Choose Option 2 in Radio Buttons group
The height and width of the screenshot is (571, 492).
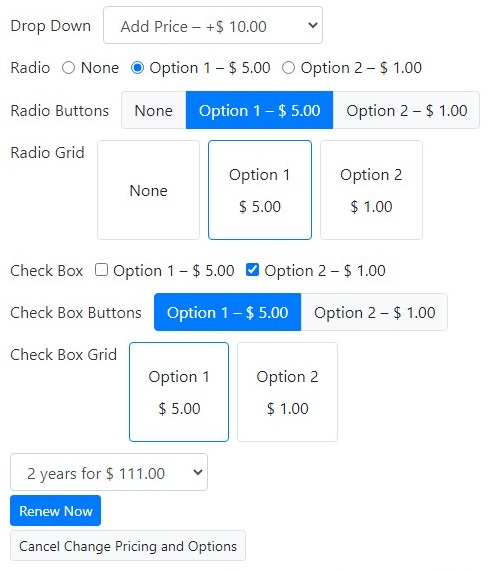click(x=406, y=110)
